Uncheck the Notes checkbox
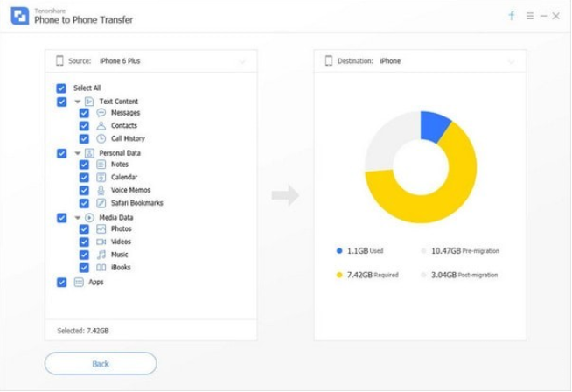 tap(84, 164)
